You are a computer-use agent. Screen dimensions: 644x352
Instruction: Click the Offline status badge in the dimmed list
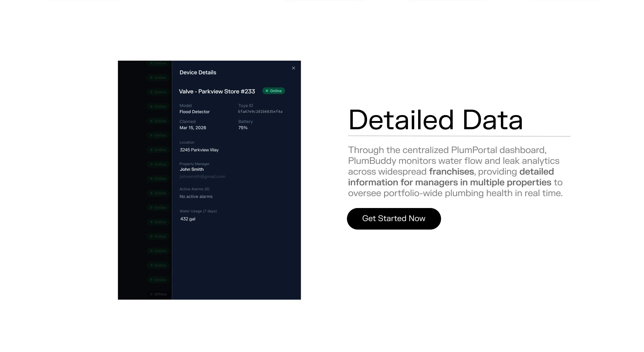click(158, 294)
